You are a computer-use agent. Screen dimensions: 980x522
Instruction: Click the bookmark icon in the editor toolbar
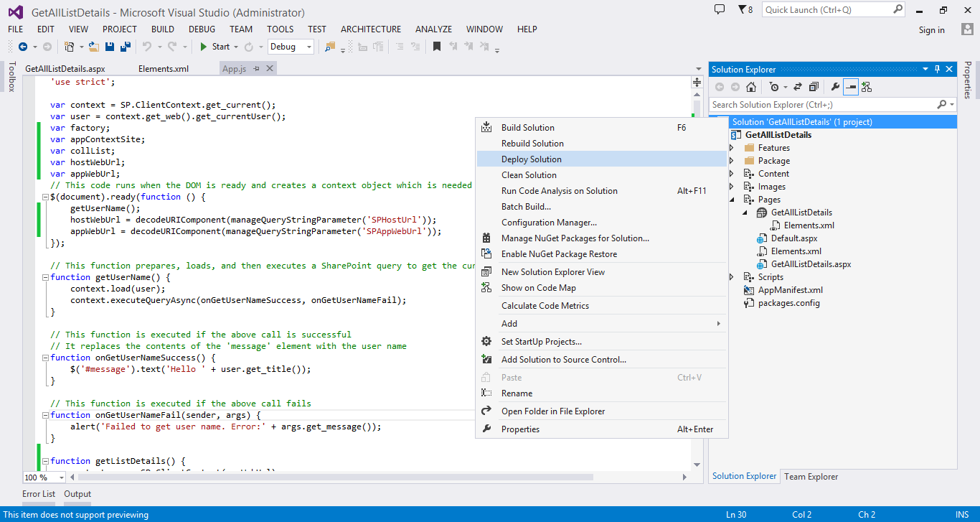coord(436,47)
